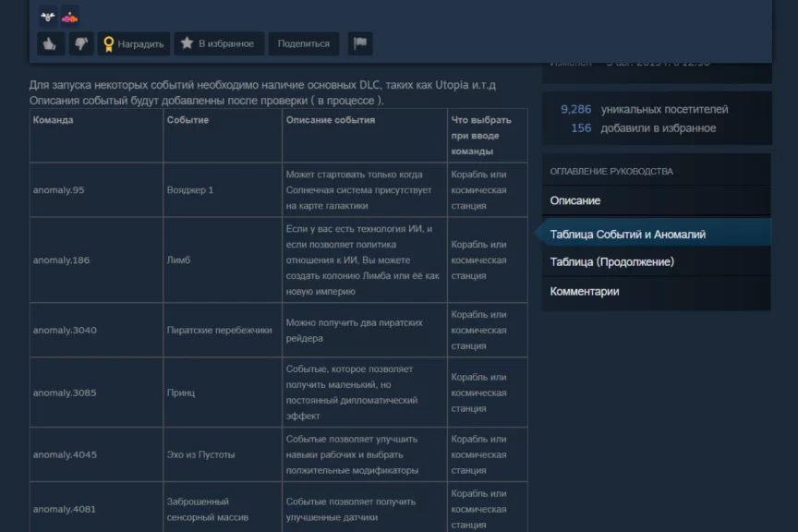Viewport: 798px width, 532px height.
Task: Report guide using the flag icon
Action: pos(359,43)
